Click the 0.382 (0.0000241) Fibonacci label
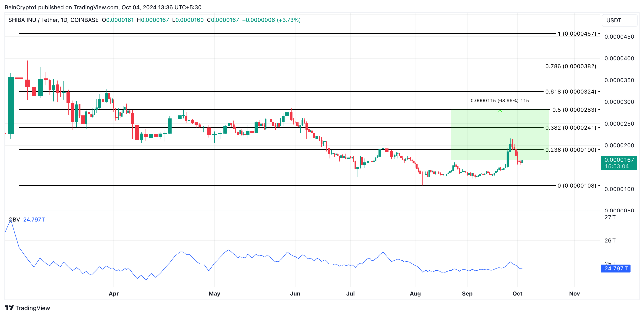 point(571,128)
